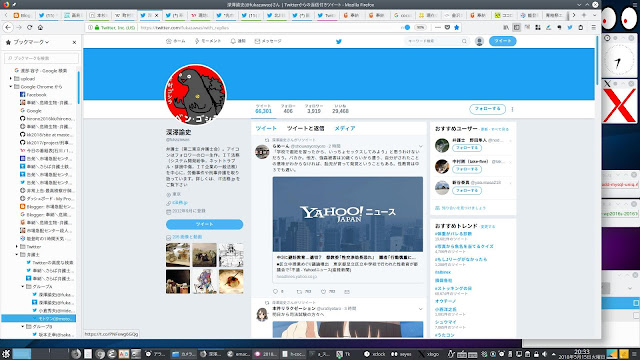
Task: Click the ツイート button below the profile bio
Action: click(204, 224)
